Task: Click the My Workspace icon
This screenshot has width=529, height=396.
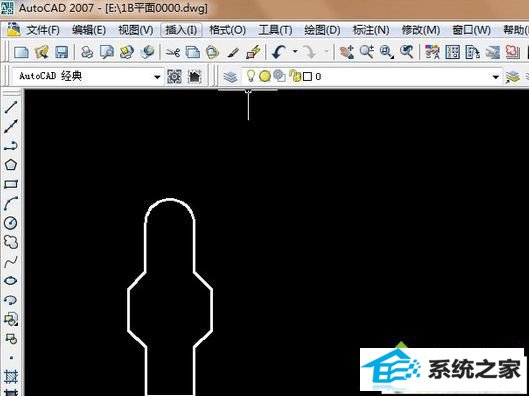Action: tap(195, 77)
